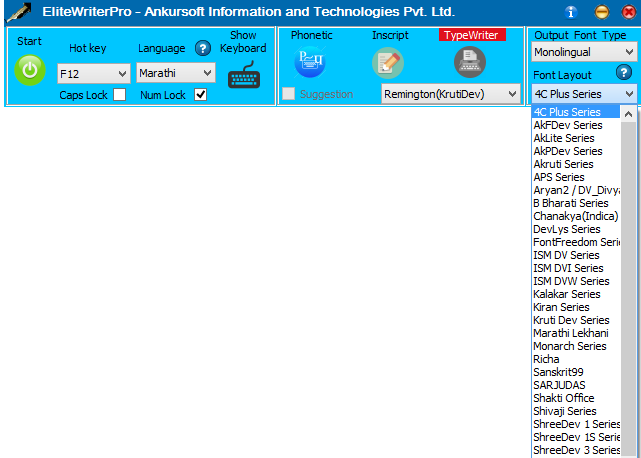This screenshot has width=641, height=458.
Task: Click the Inscript label
Action: [390, 35]
